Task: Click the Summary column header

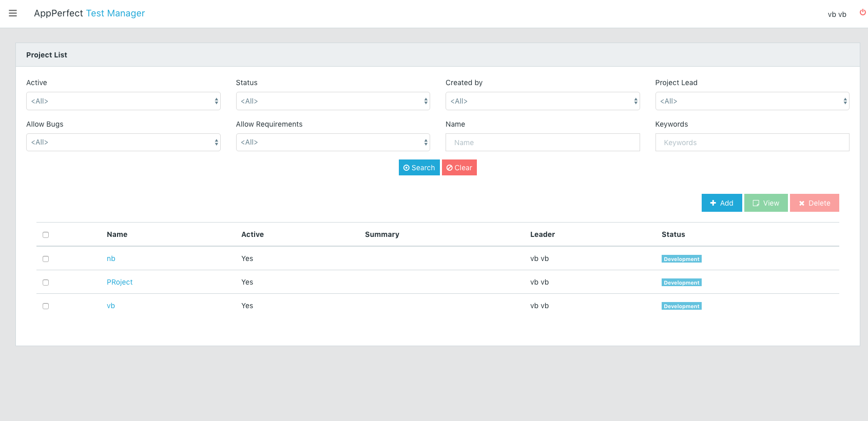Action: (382, 234)
